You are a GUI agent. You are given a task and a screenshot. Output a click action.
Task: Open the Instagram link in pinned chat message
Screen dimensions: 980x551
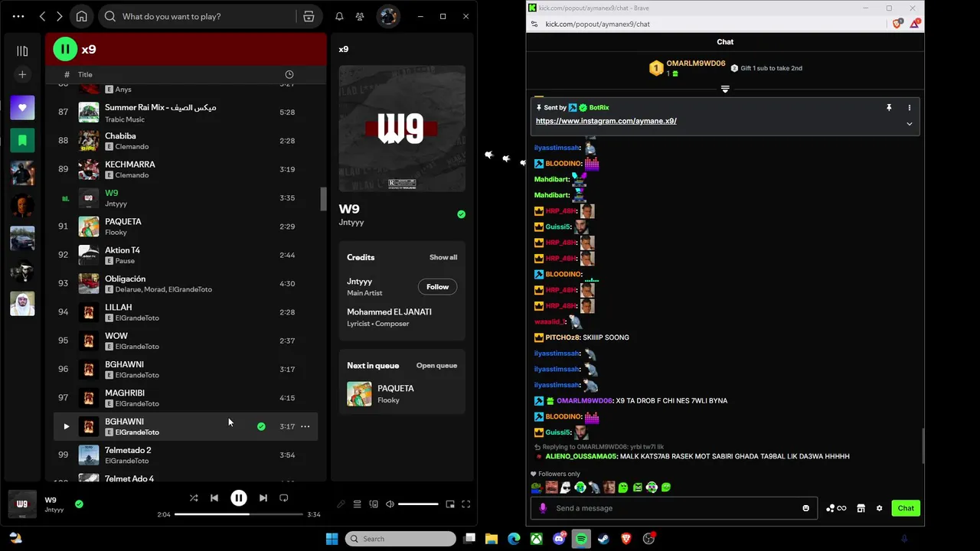pyautogui.click(x=606, y=121)
